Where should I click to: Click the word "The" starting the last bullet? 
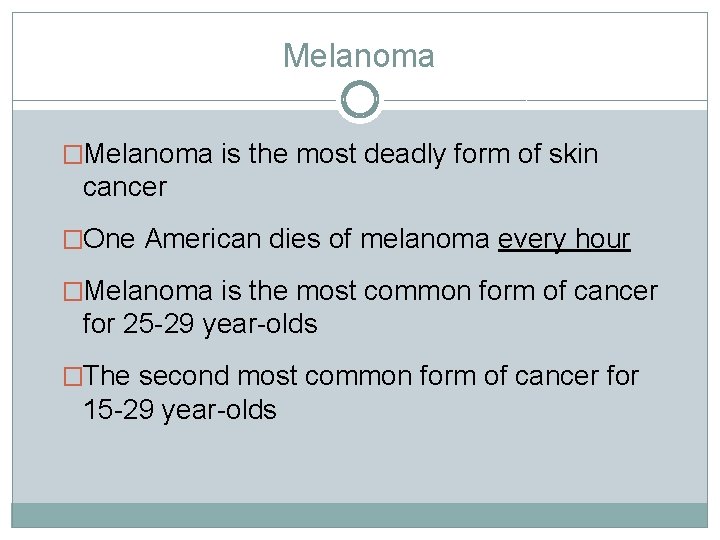108,377
